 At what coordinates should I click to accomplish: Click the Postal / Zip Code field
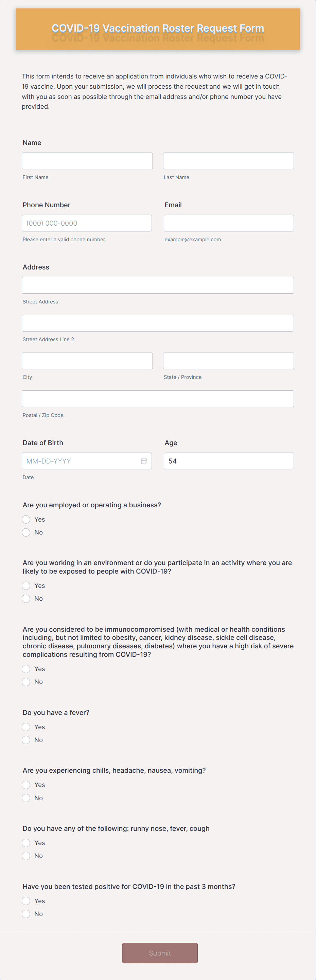click(x=158, y=398)
